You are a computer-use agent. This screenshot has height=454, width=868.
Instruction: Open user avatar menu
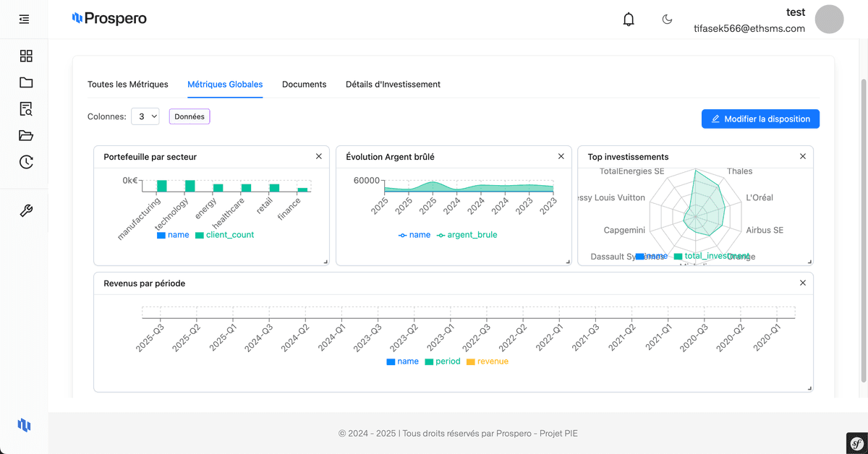click(829, 20)
